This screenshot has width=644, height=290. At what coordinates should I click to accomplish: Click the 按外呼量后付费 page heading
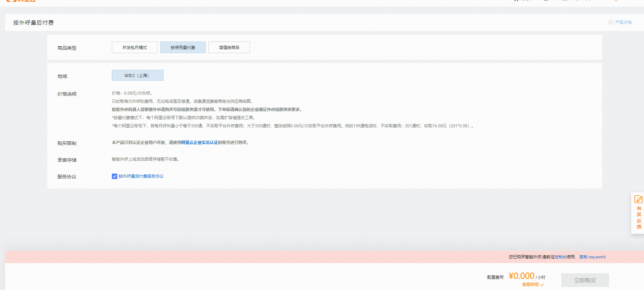coord(33,23)
